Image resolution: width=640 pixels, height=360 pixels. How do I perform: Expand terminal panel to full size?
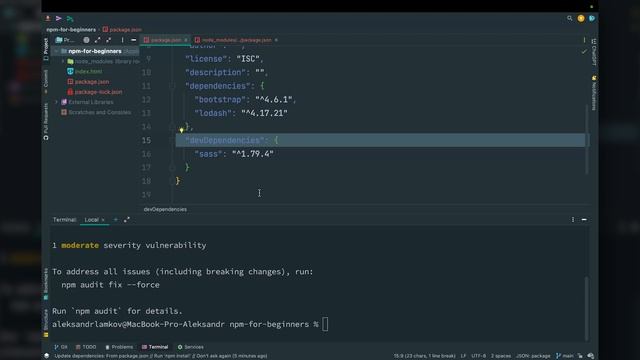127,220
